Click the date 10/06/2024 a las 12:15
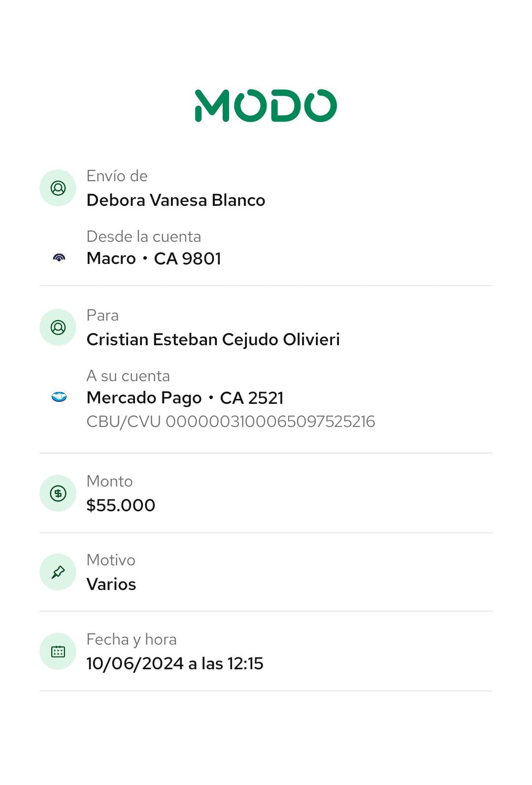The width and height of the screenshot is (532, 785). coord(175,664)
